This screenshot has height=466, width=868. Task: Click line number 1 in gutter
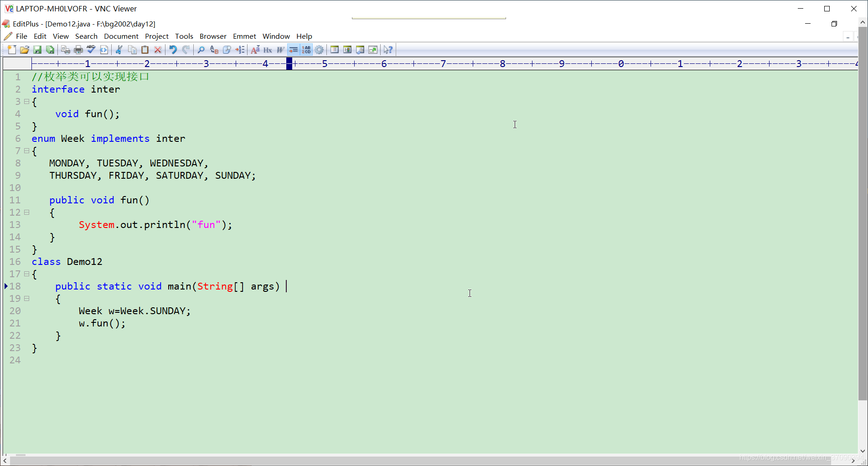17,77
